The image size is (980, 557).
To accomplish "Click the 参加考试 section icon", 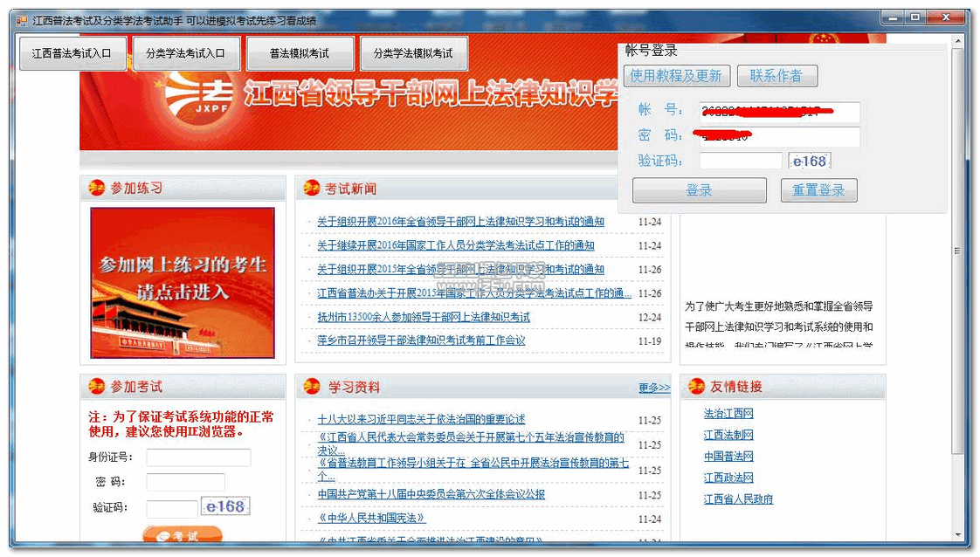I will pos(96,387).
